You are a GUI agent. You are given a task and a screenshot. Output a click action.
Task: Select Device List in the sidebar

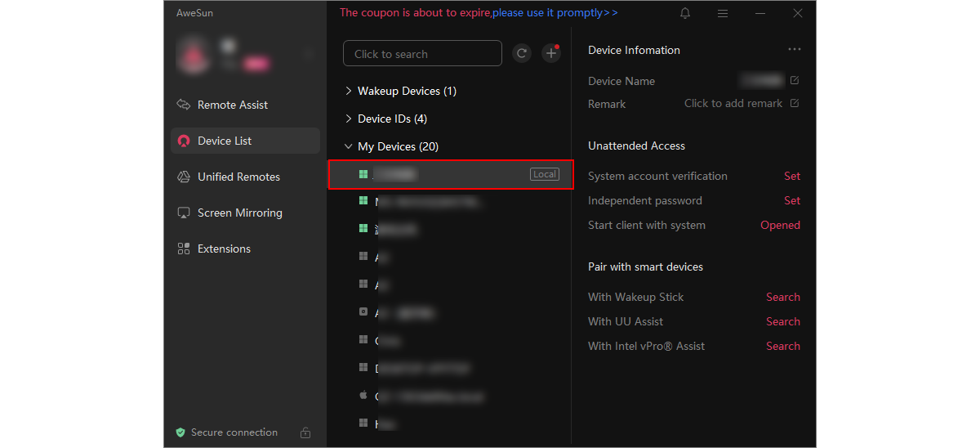pos(245,141)
